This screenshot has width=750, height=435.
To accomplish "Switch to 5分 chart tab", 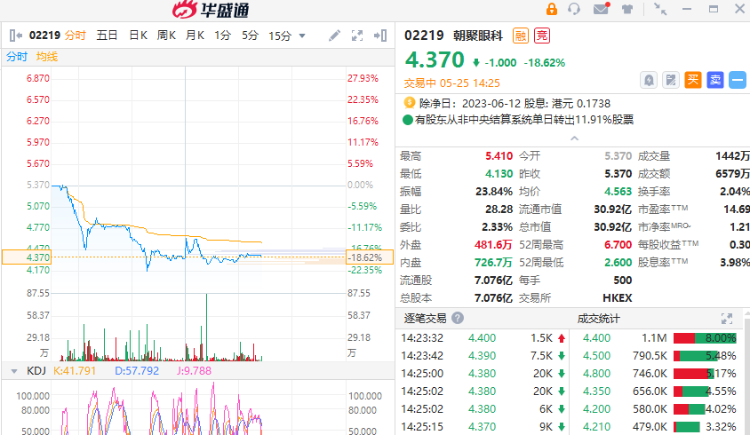I will click(x=250, y=35).
